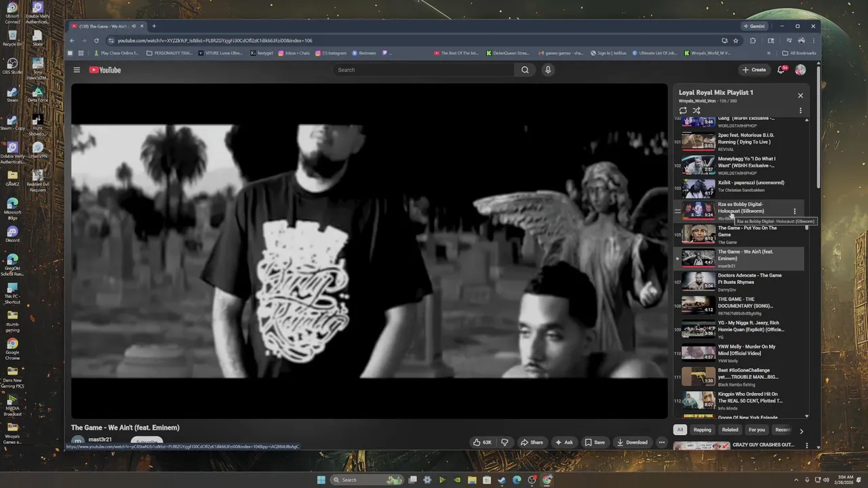Open a new Chrome tab

coord(154,26)
